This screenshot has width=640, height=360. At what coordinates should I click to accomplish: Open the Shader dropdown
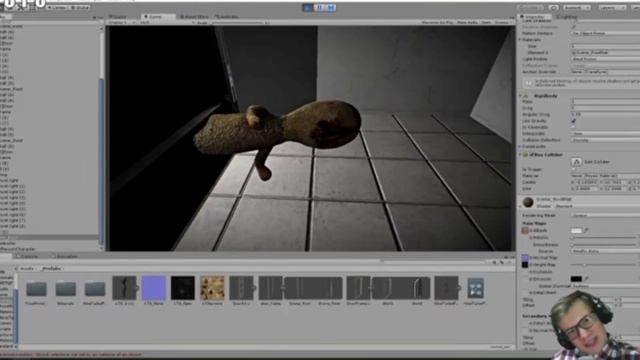click(597, 206)
